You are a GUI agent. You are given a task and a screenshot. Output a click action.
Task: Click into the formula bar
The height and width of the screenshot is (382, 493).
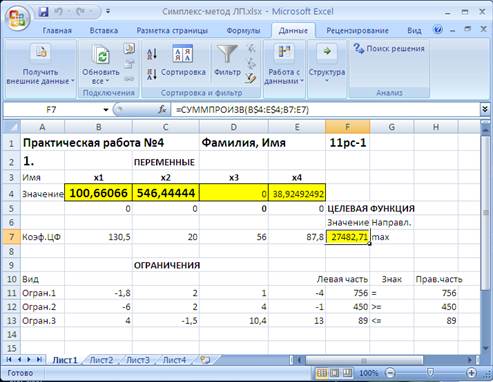pyautogui.click(x=325, y=109)
